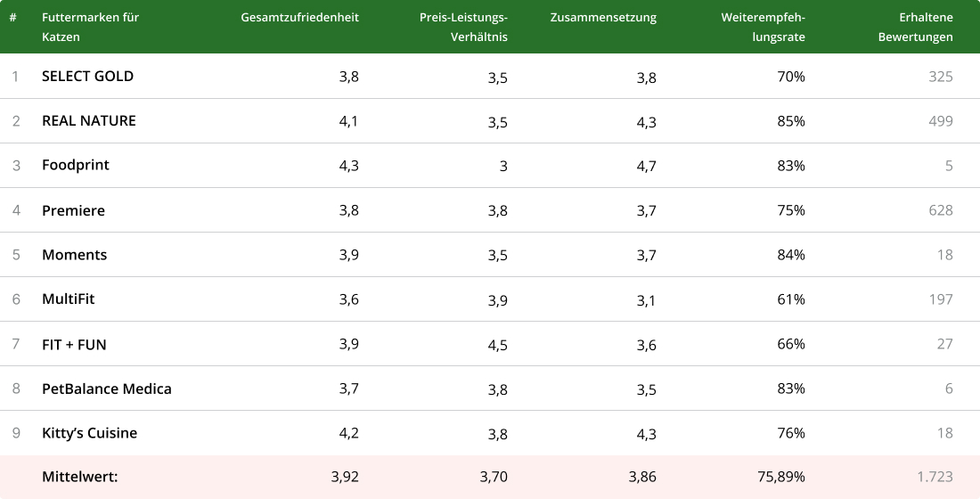Click the Mittelwert row label
Screen dimensions: 980x499
[x=80, y=478]
